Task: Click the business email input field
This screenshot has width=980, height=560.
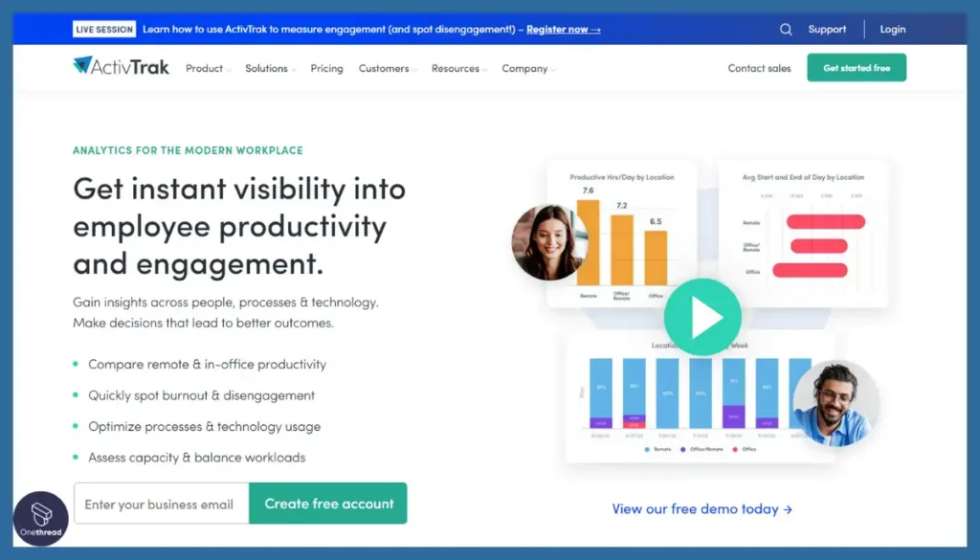Action: pos(161,504)
